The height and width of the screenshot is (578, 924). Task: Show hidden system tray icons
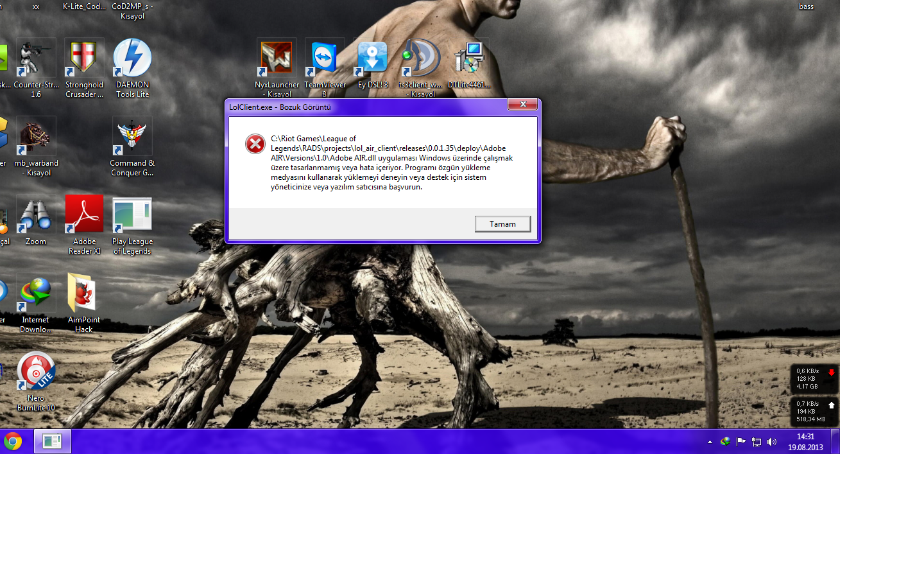click(710, 442)
